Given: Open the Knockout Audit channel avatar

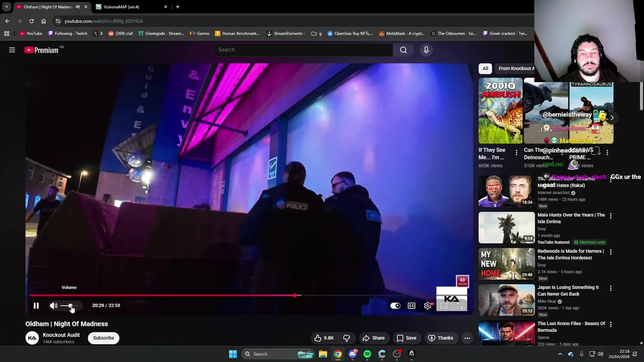Looking at the screenshot, I should coord(32,338).
